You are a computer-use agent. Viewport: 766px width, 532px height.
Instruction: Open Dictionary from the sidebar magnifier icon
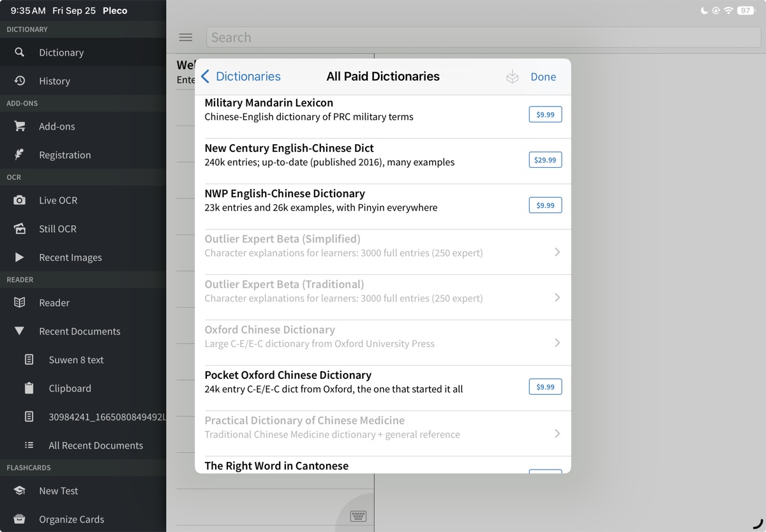(x=20, y=52)
